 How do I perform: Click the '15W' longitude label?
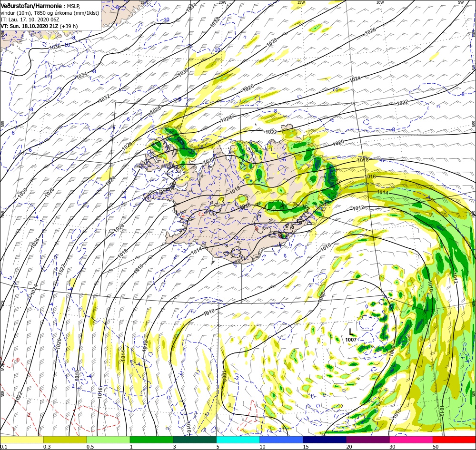pyautogui.click(x=301, y=2)
